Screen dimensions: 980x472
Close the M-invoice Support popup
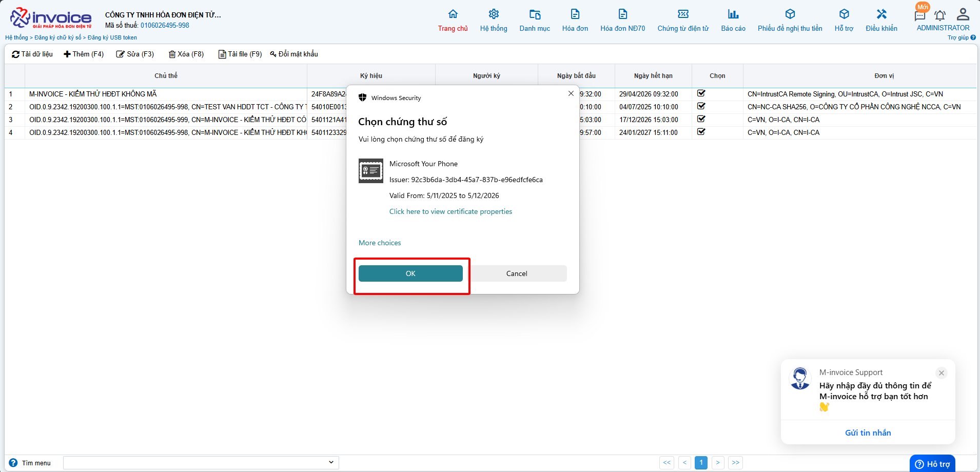[x=942, y=373]
